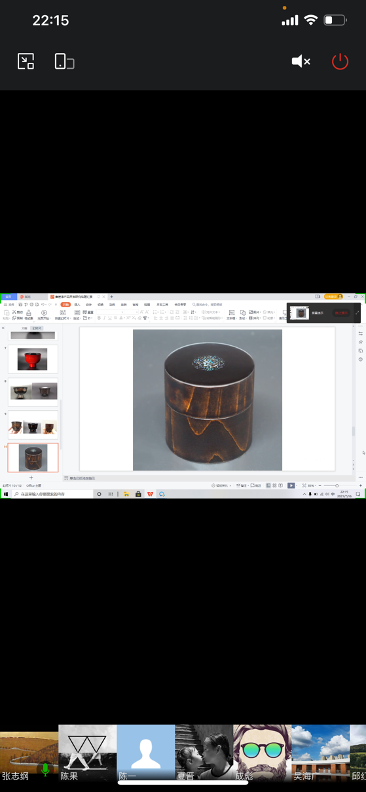The width and height of the screenshot is (366, 792).
Task: Tap the phone-and-screen switch icon
Action: click(x=64, y=61)
